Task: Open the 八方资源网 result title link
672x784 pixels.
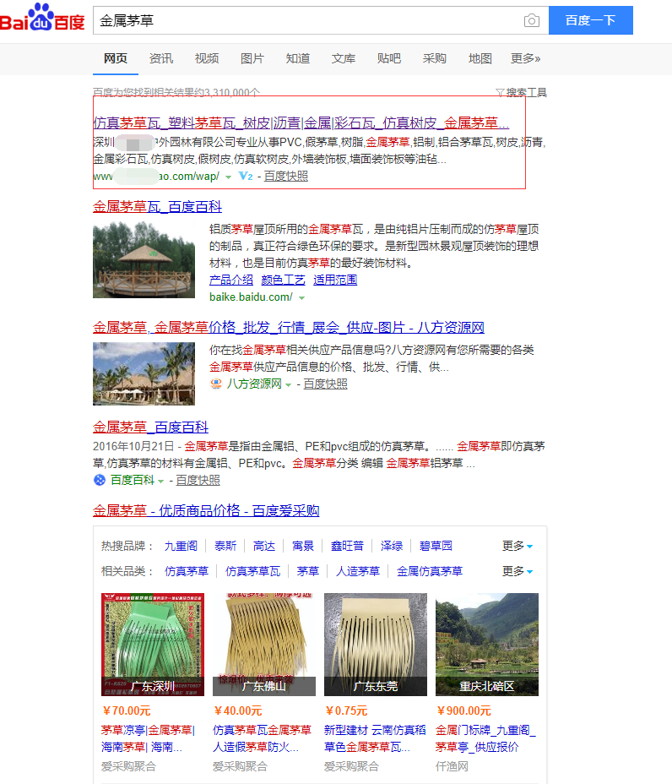Action: point(289,328)
